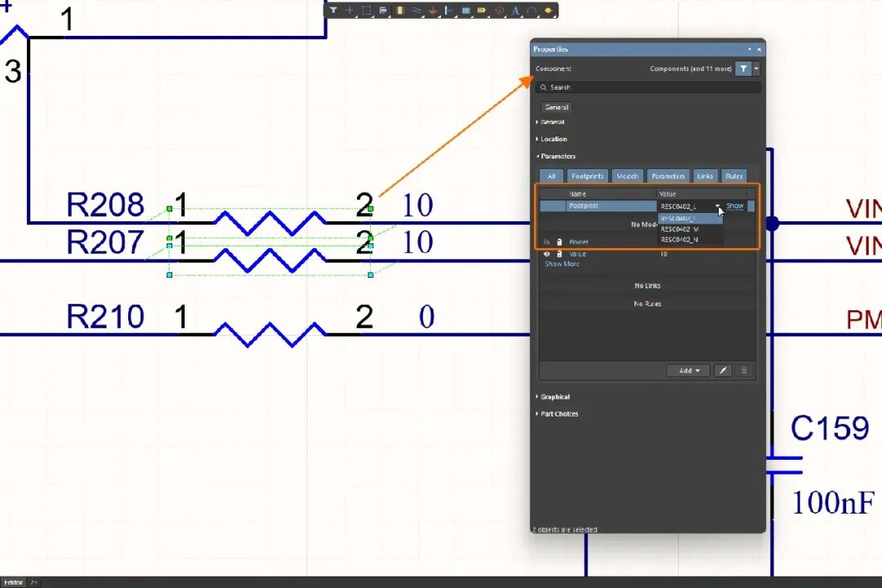Select the text string A tool
The width and height of the screenshot is (882, 588).
pos(515,11)
